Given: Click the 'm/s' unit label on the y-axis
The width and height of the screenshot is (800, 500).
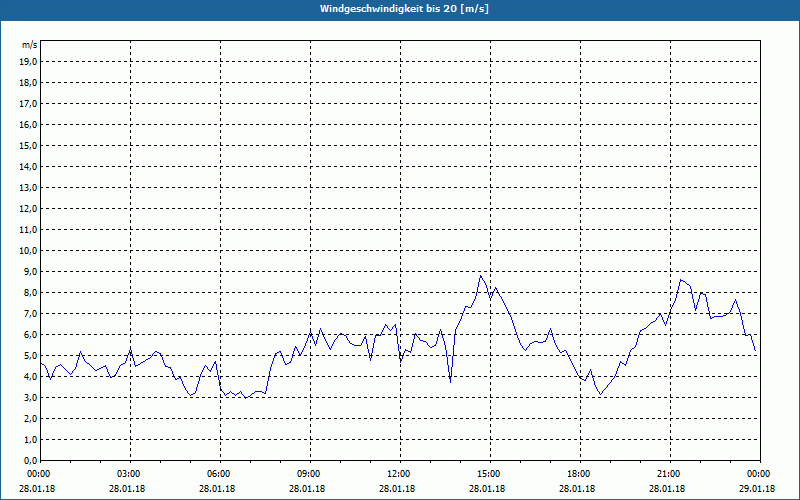Looking at the screenshot, I should click(30, 45).
